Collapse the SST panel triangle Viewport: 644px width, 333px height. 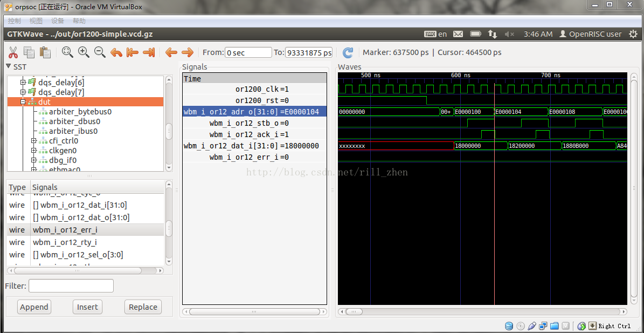point(9,66)
